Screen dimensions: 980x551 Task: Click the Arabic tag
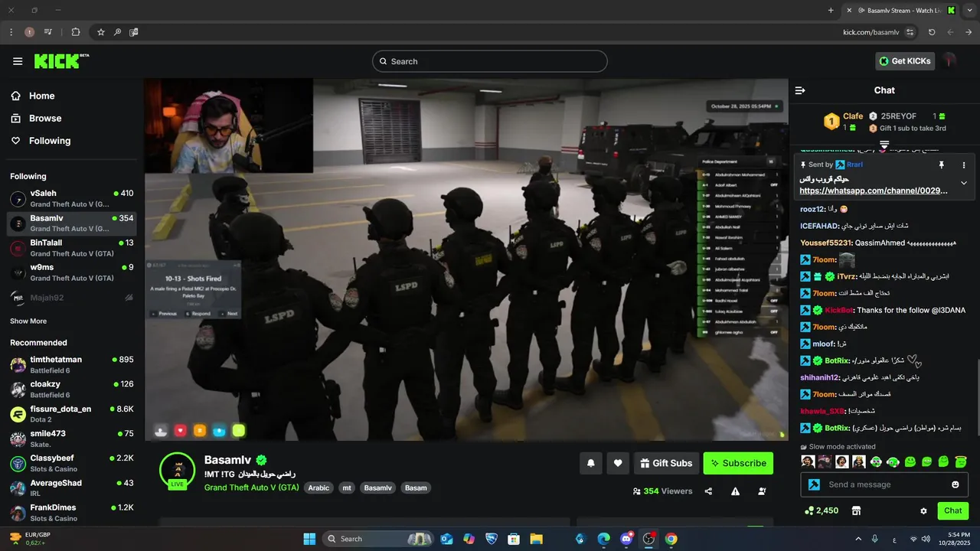tap(318, 487)
